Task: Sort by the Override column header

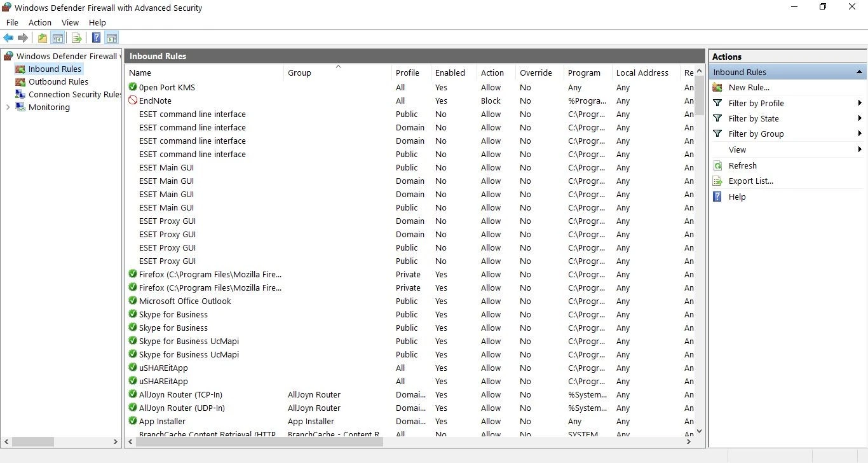Action: tap(539, 73)
